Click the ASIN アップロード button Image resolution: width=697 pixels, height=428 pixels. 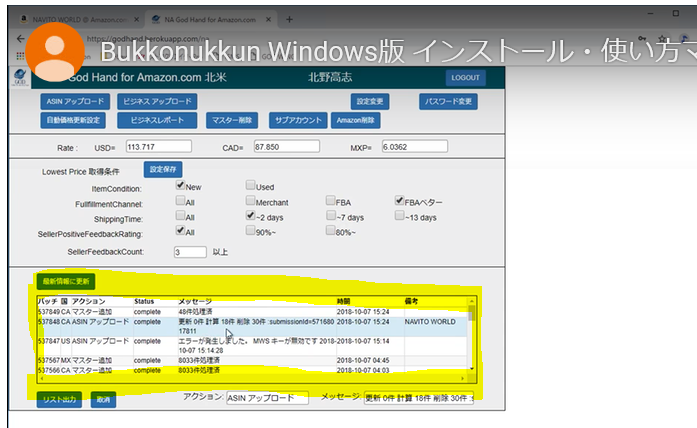pyautogui.click(x=75, y=101)
